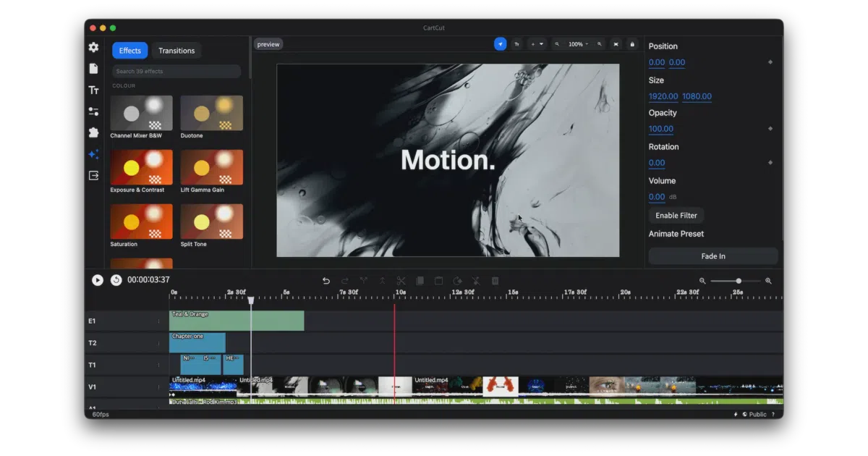
Task: Open the Public visibility status in the footer
Action: click(x=754, y=415)
